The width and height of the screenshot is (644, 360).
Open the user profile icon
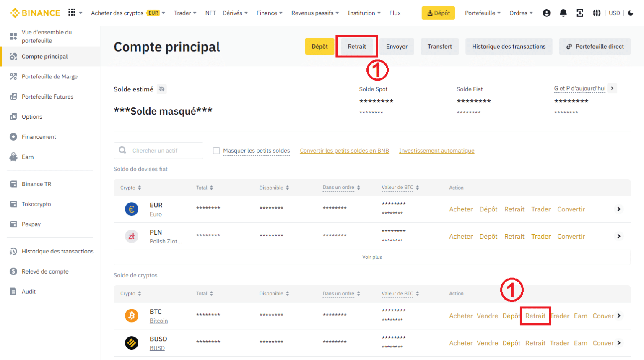click(x=546, y=13)
